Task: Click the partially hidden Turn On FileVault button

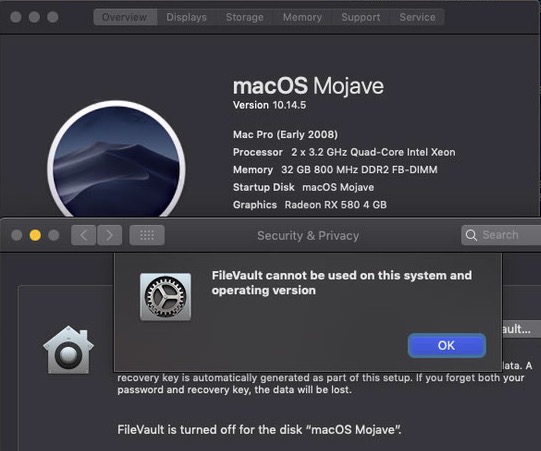Action: (x=521, y=329)
